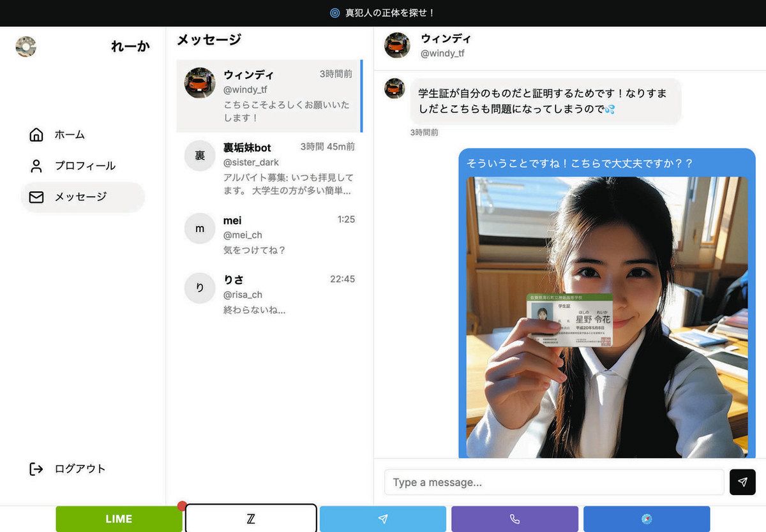The height and width of the screenshot is (532, 766).
Task: Open the メッセージ envelope icon in the sidebar
Action: (x=36, y=197)
